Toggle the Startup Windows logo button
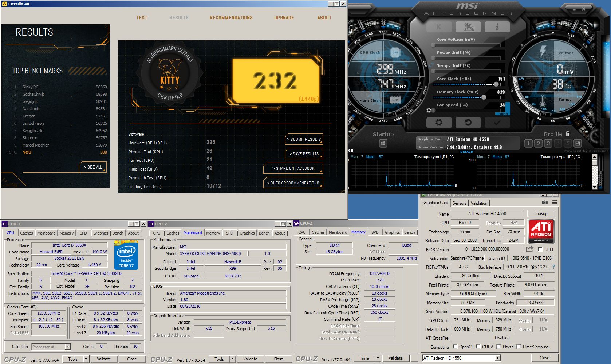 [x=383, y=143]
